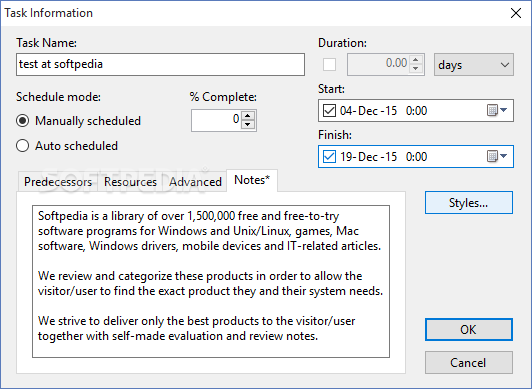Open the Advanced tab
The height and width of the screenshot is (389, 532).
pos(195,182)
